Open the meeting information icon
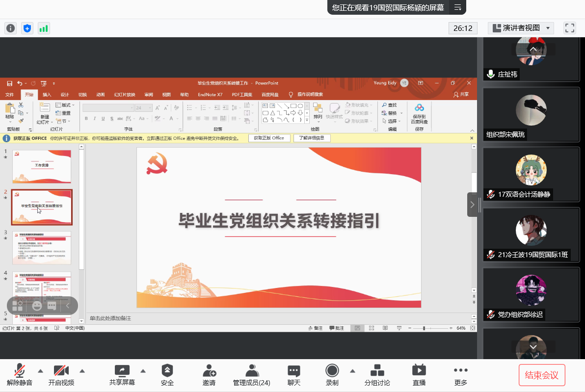This screenshot has height=392, width=585. tap(11, 28)
